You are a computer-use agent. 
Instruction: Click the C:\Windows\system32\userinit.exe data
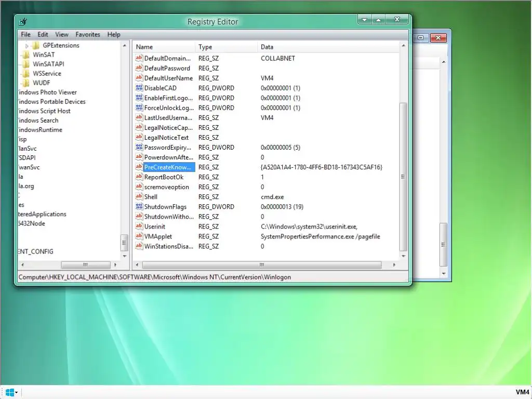click(309, 227)
